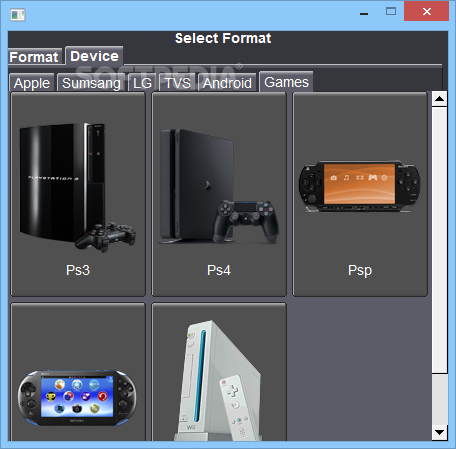Screen dimensions: 456x449
Task: Maximize the Select Format window
Action: [x=391, y=11]
